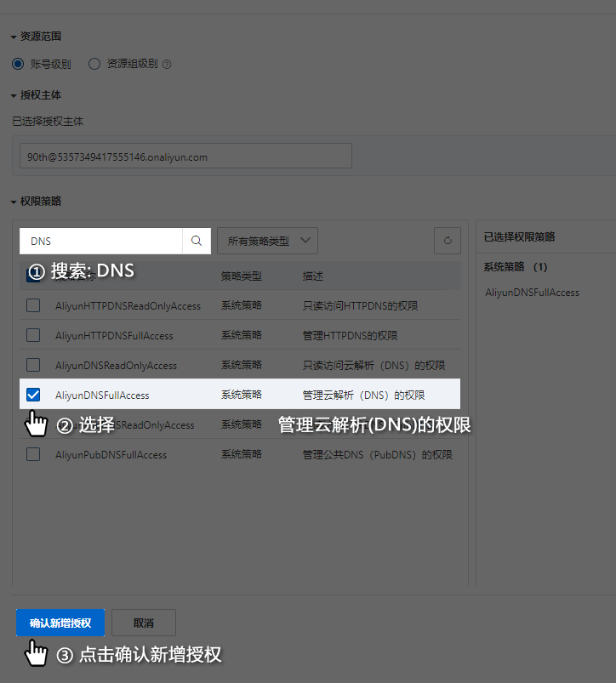Click the 已选择权限策略 panel title
616x683 pixels.
[519, 237]
